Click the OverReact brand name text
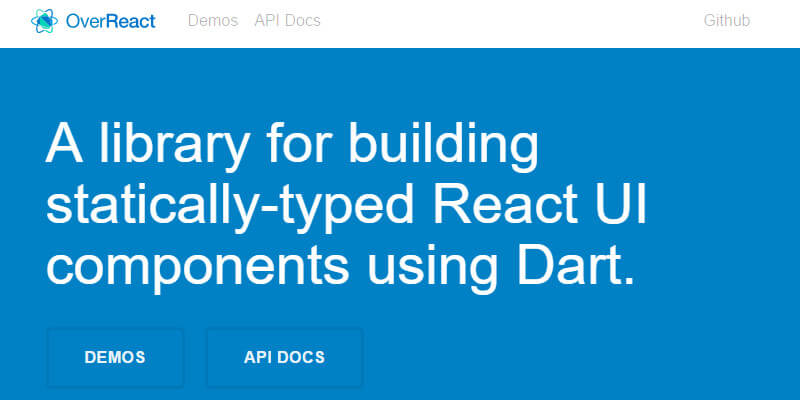800x400 pixels. pyautogui.click(x=110, y=20)
